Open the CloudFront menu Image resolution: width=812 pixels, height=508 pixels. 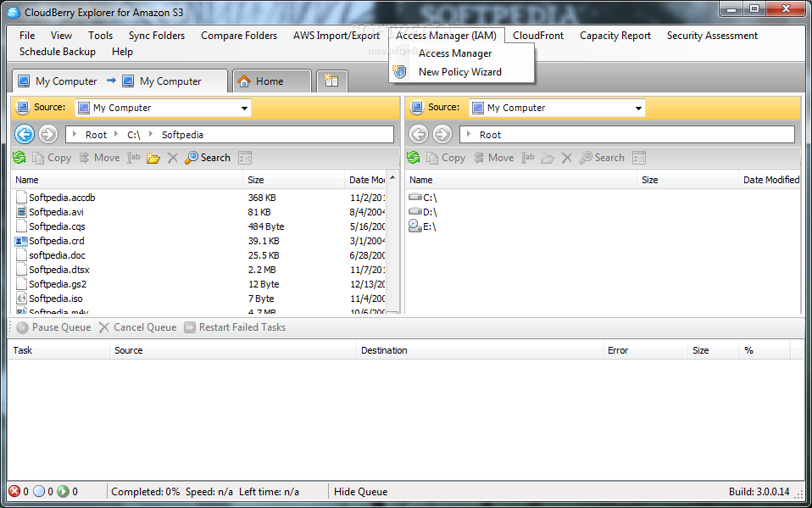[538, 36]
